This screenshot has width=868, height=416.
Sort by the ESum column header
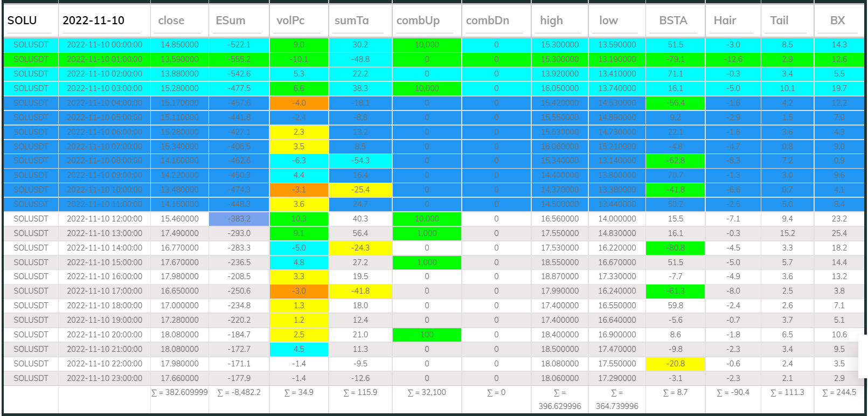230,20
